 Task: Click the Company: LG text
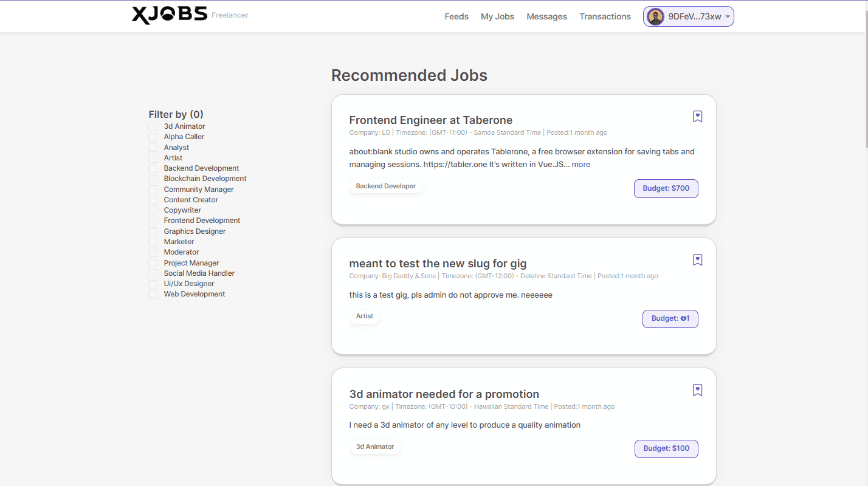(x=370, y=132)
